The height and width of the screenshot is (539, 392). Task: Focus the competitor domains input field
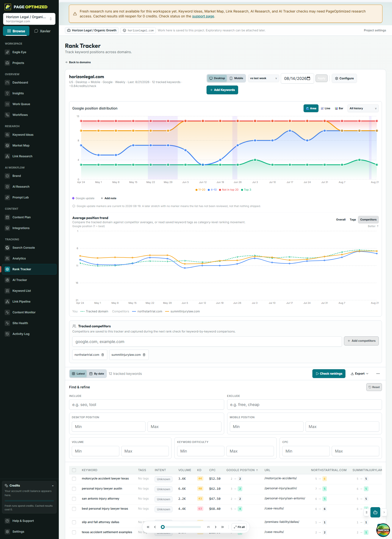coord(207,342)
